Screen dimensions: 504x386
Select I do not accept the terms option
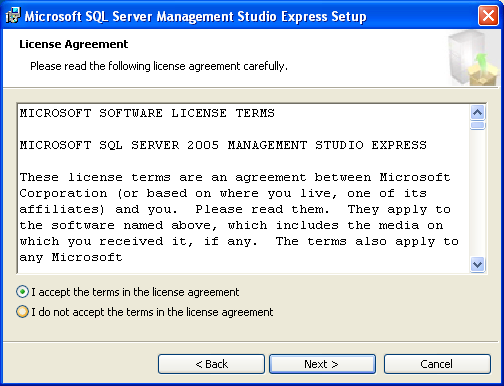pos(22,312)
